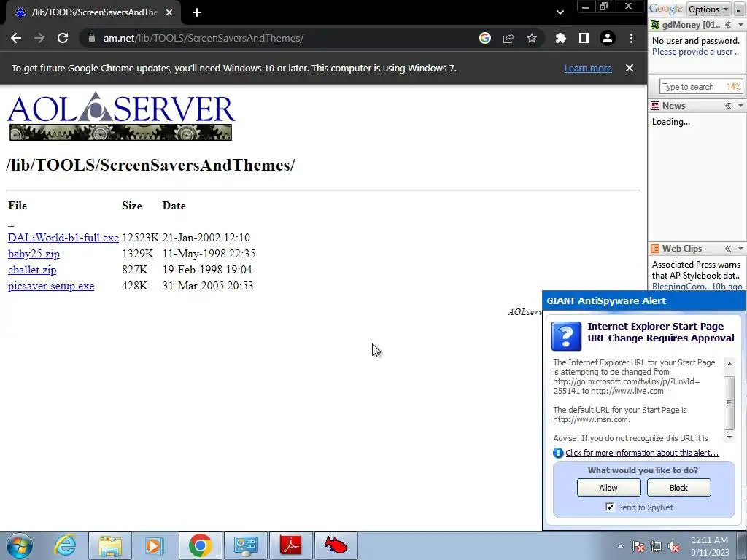Click the blue info icon in alert
The height and width of the screenshot is (560, 747).
pyautogui.click(x=558, y=453)
